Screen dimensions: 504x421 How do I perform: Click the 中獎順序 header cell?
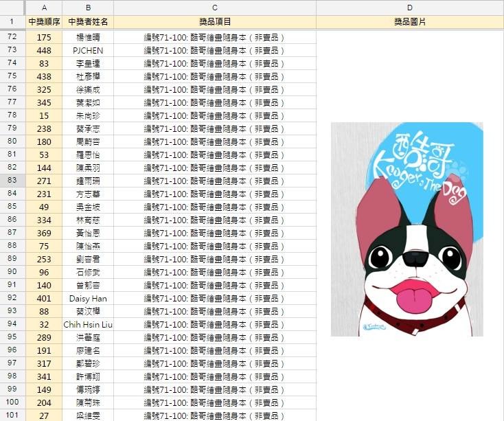(44, 22)
